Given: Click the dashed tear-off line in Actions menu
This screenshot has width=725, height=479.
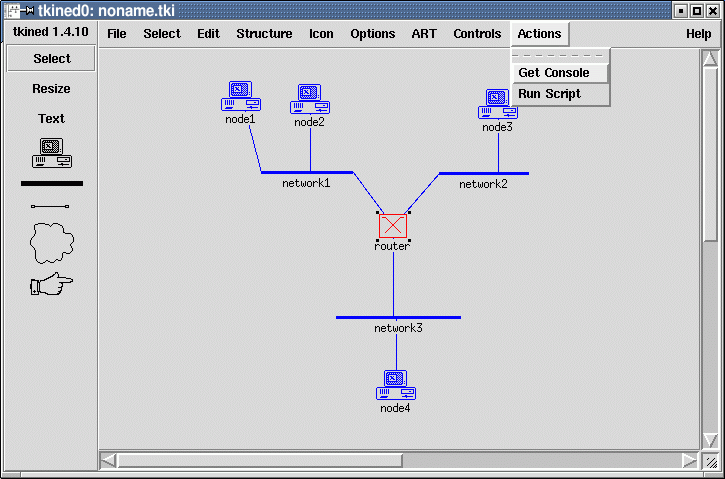Looking at the screenshot, I should coord(560,56).
